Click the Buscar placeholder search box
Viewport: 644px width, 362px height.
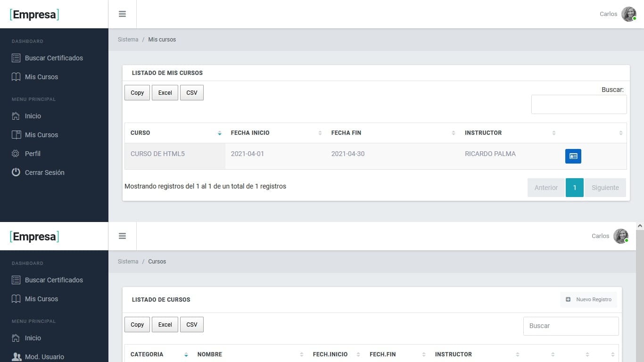(570, 326)
